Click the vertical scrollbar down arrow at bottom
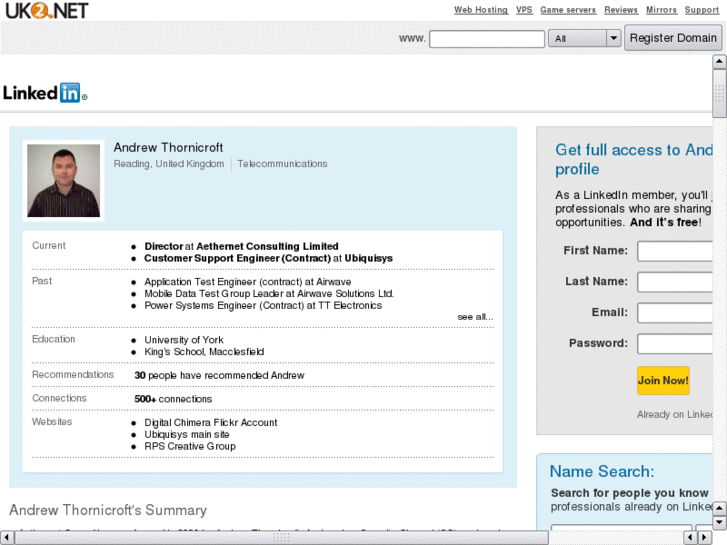 tap(719, 522)
